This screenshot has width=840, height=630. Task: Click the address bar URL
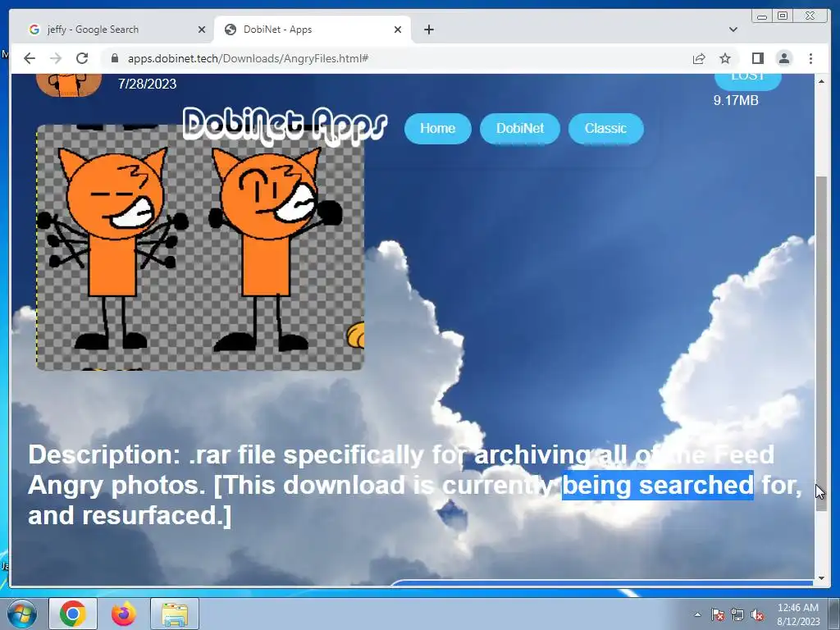248,58
